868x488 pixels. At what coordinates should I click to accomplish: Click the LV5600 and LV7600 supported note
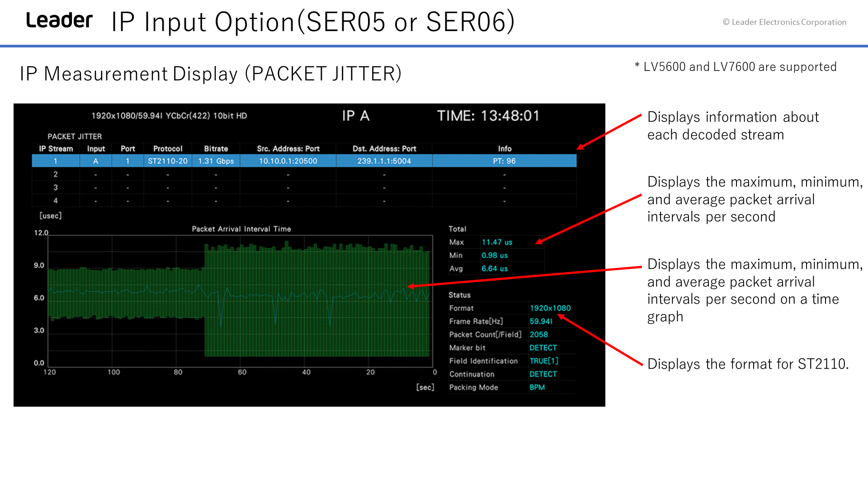coord(736,67)
